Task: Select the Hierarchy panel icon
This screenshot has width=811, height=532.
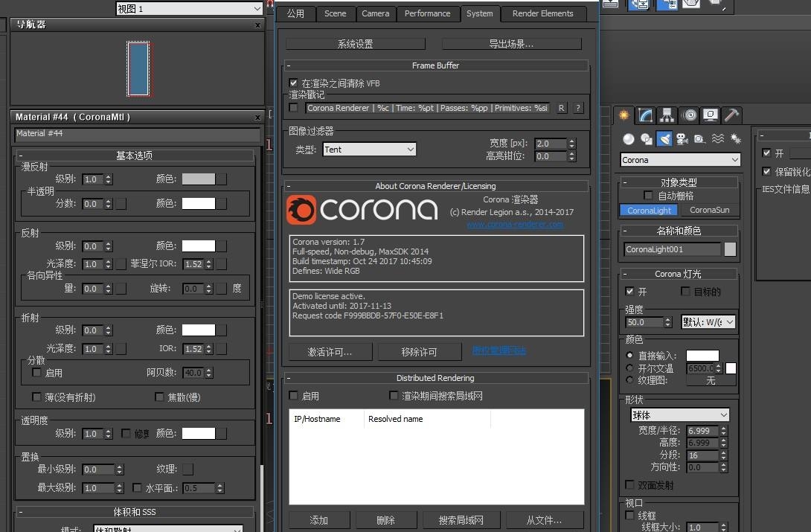Action: [x=666, y=115]
